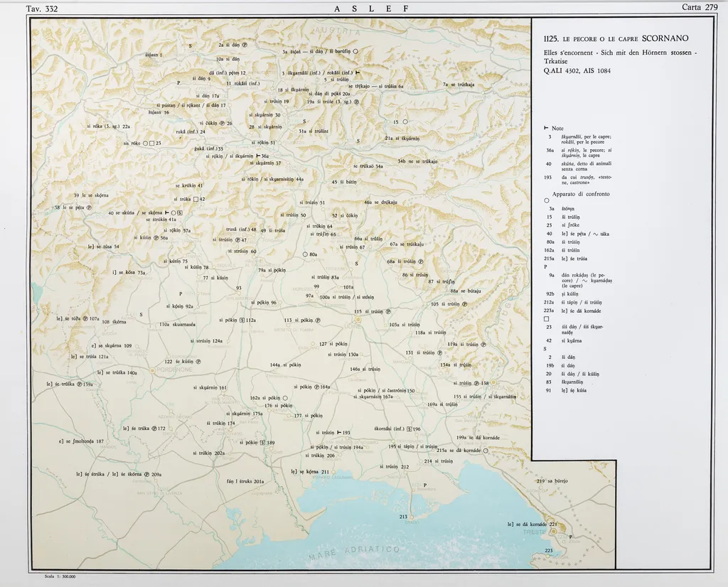Click the square symbol at point 23
728x587 pixels.
click(x=151, y=144)
